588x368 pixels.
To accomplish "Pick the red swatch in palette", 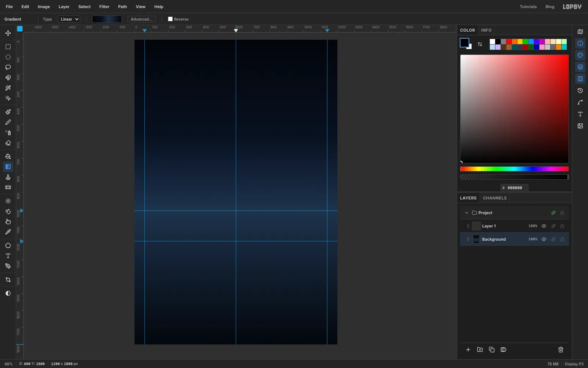I will [509, 42].
